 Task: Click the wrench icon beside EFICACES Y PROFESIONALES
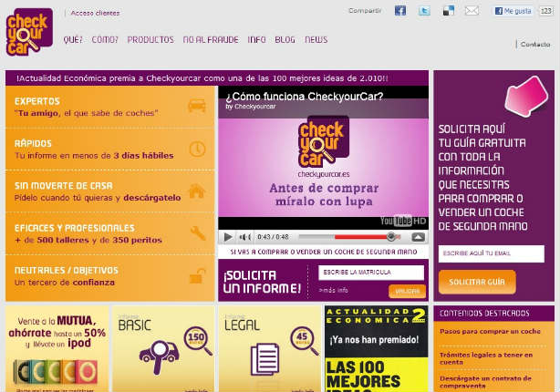197,233
